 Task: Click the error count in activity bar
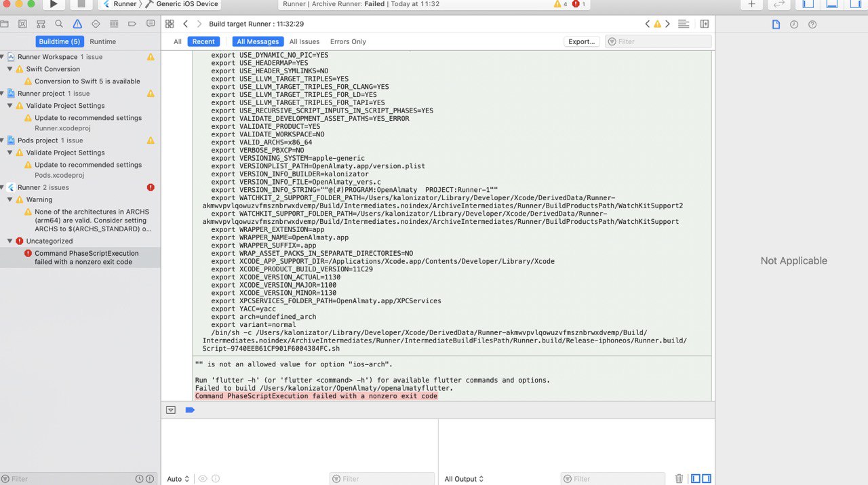click(x=579, y=4)
